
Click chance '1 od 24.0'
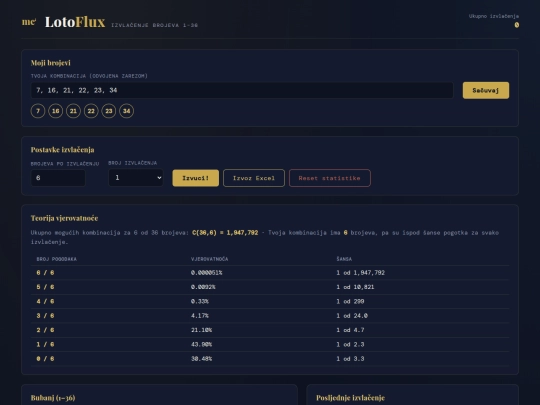pyautogui.click(x=352, y=315)
